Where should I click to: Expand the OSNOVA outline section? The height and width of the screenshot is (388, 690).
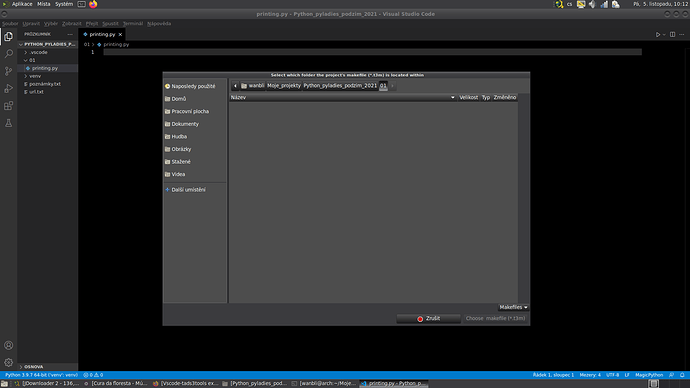pos(34,366)
